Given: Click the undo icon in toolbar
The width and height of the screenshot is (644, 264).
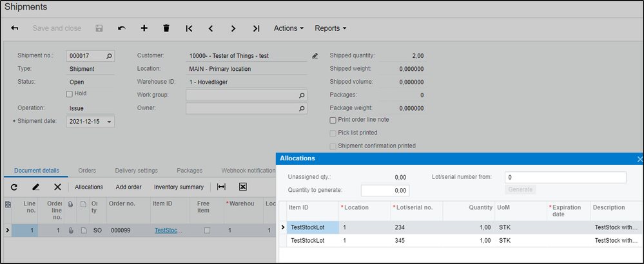Looking at the screenshot, I should (122, 28).
